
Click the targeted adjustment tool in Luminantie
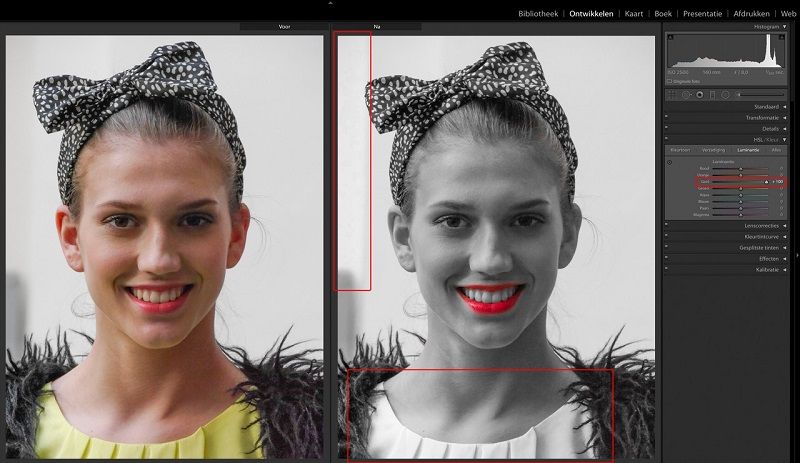[669, 162]
